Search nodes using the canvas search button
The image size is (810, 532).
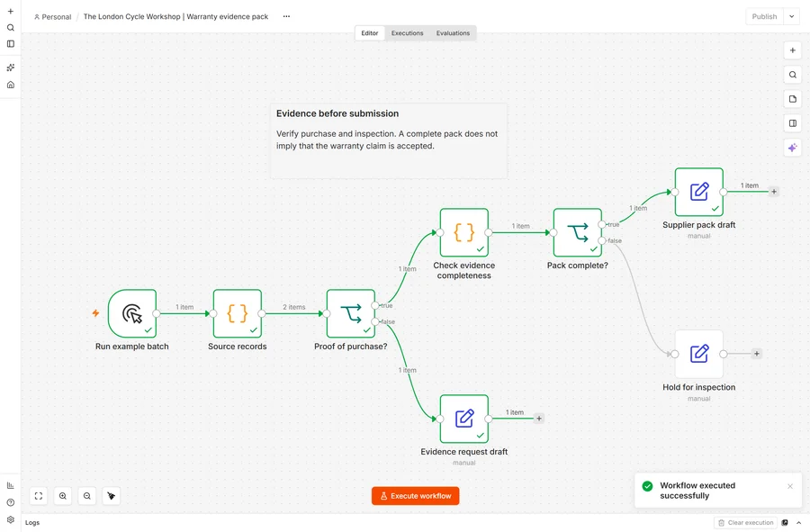(792, 75)
